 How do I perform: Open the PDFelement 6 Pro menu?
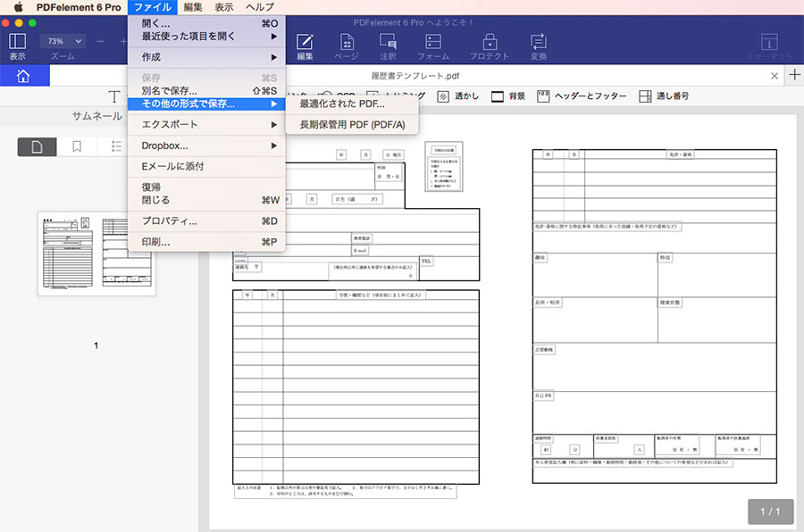[79, 7]
